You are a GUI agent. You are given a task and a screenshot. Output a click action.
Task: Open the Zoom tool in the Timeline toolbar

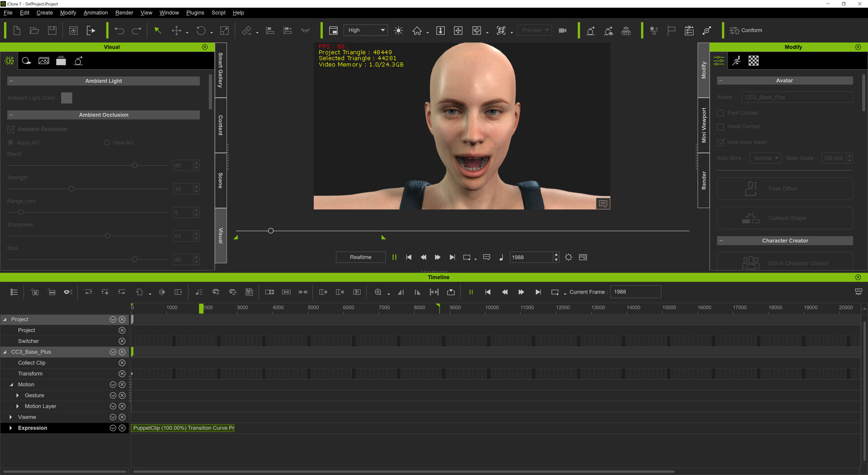[x=378, y=292]
